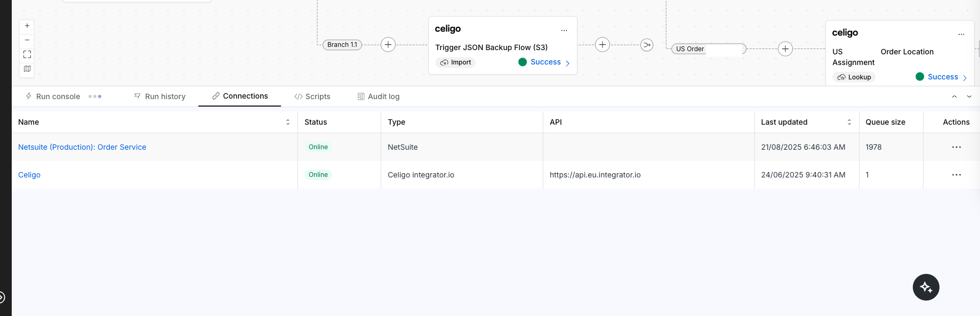Open Netsuite (Production): Order Service connection
This screenshot has width=980, height=316.
click(82, 147)
